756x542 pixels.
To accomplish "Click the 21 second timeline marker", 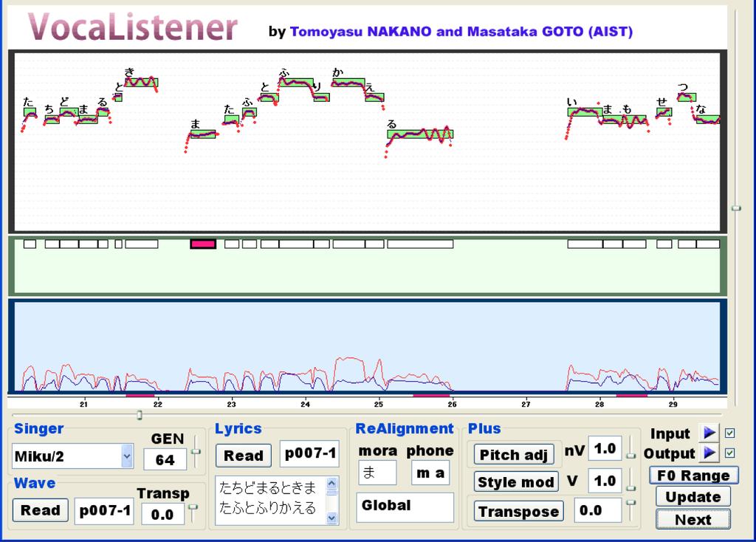I will pos(83,405).
